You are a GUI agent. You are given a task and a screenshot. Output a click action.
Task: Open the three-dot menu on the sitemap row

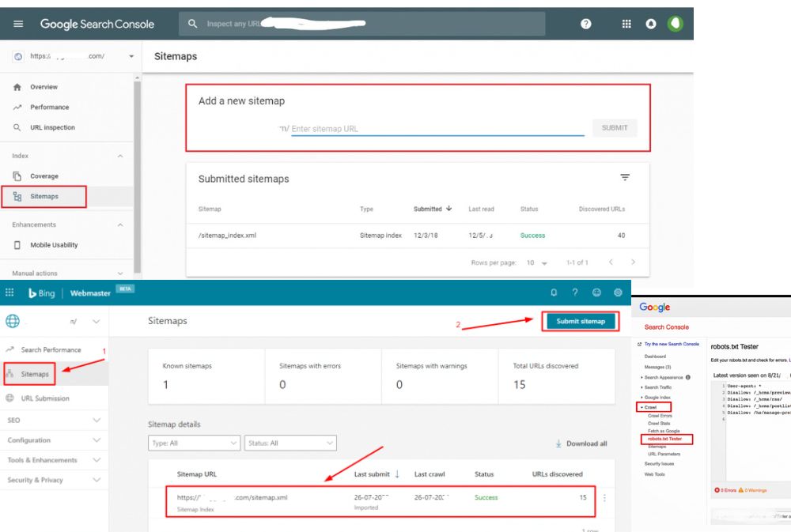click(604, 497)
